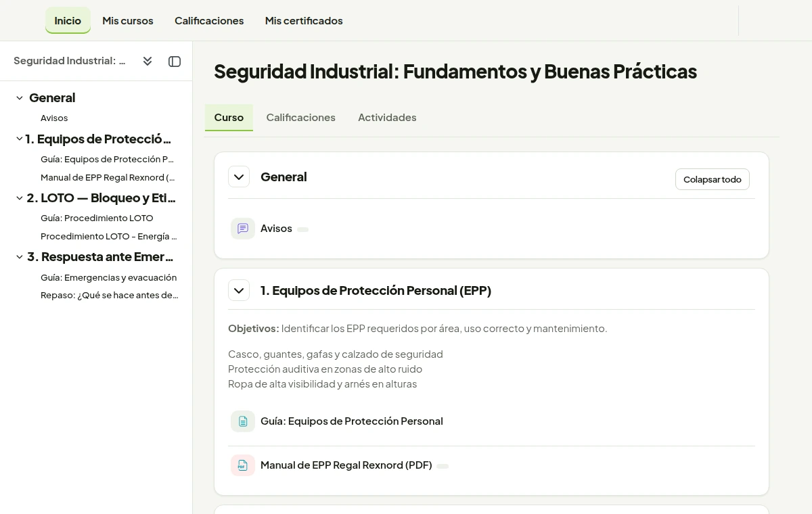This screenshot has height=514, width=812.
Task: Open the Avisos forum icon
Action: click(243, 229)
